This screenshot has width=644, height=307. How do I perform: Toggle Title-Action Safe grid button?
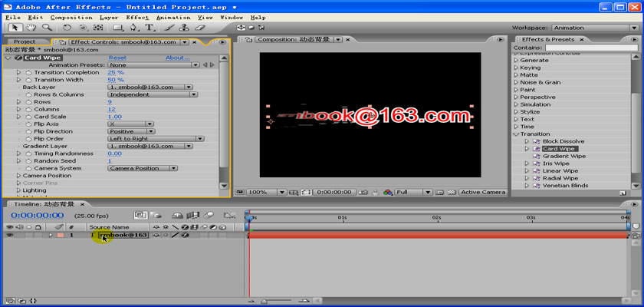(294, 192)
